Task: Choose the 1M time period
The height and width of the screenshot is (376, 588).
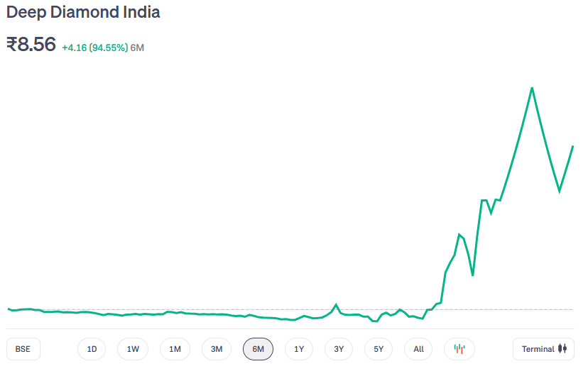Action: point(175,349)
